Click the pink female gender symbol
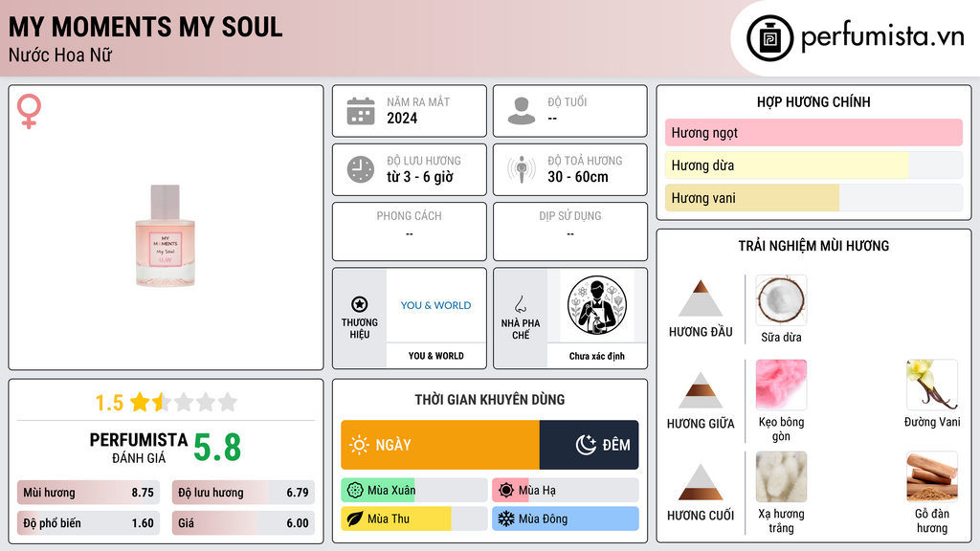 click(29, 111)
